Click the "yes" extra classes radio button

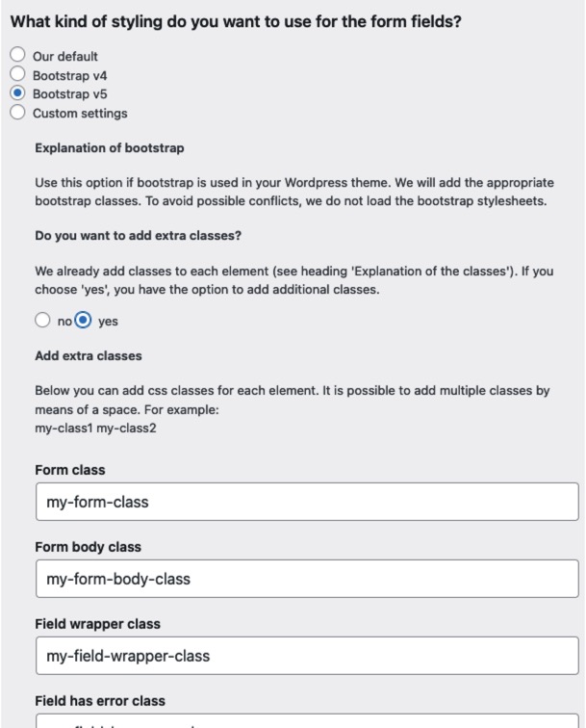pyautogui.click(x=83, y=321)
